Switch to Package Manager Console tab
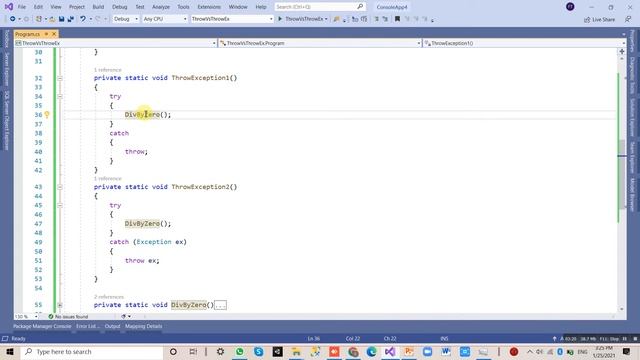 tap(42, 326)
